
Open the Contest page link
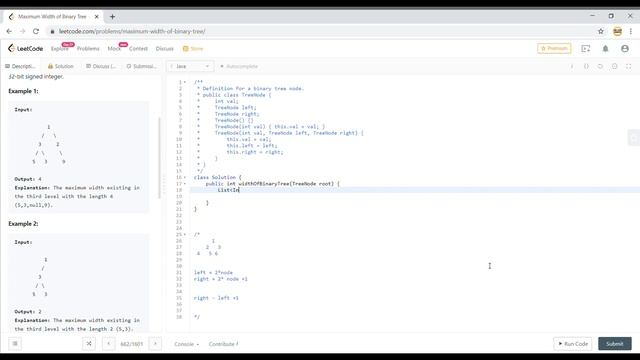click(138, 49)
